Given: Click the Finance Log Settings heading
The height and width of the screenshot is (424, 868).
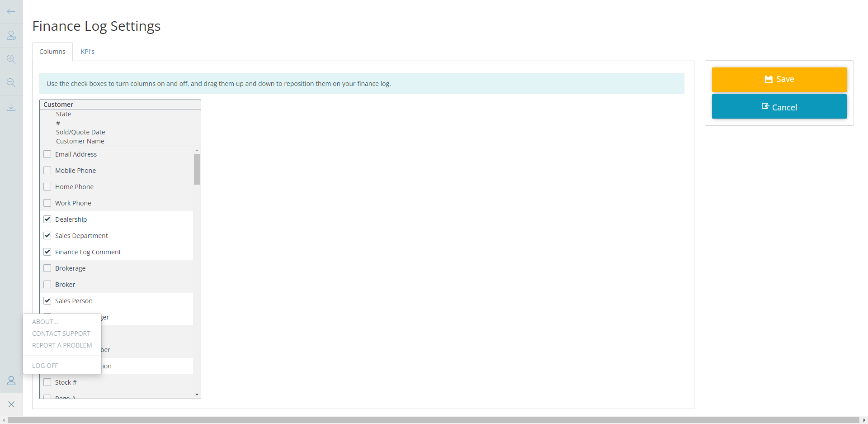Looking at the screenshot, I should coord(96,26).
